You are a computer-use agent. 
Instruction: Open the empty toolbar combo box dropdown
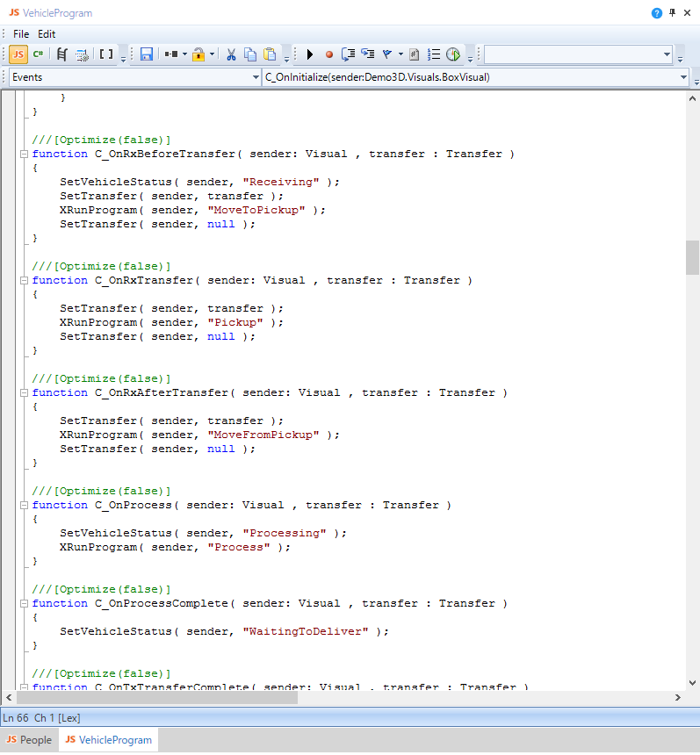667,54
